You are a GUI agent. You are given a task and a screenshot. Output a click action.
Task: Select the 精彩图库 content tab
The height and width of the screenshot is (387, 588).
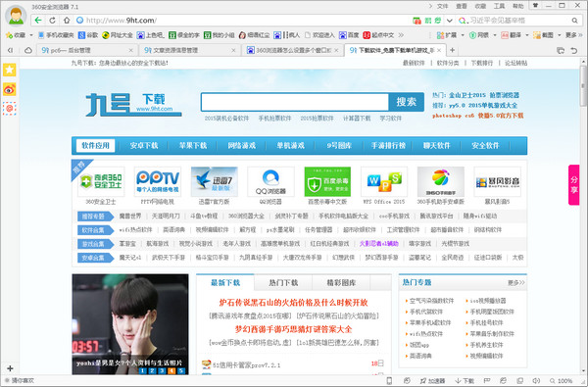coord(341,283)
